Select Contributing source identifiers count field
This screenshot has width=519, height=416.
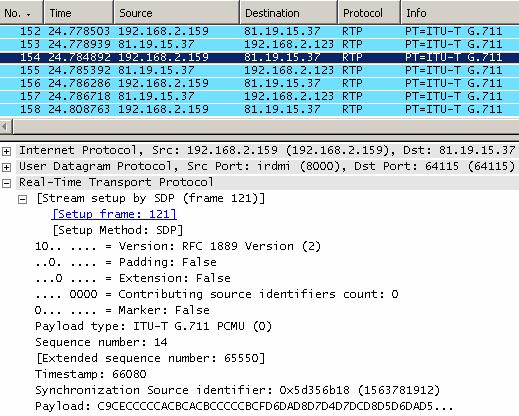[x=217, y=294]
